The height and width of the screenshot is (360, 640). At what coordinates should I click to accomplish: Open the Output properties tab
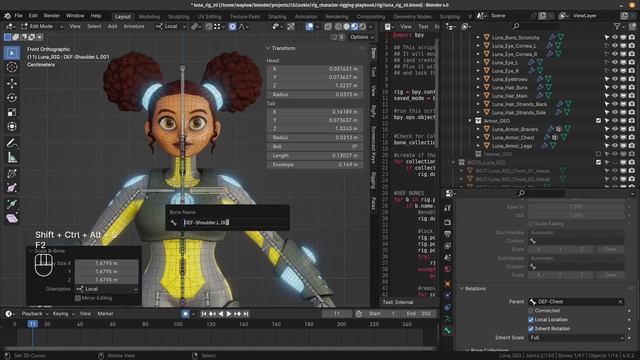point(447,234)
